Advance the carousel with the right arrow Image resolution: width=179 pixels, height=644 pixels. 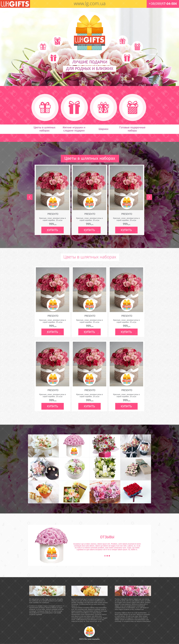click(149, 197)
